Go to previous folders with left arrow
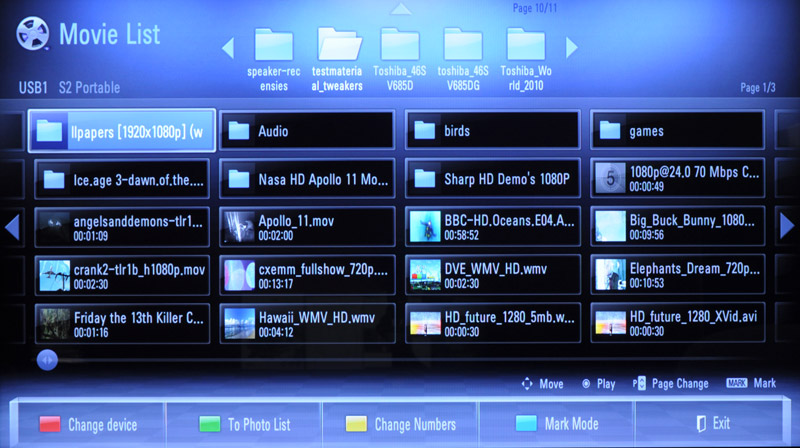 [x=228, y=48]
